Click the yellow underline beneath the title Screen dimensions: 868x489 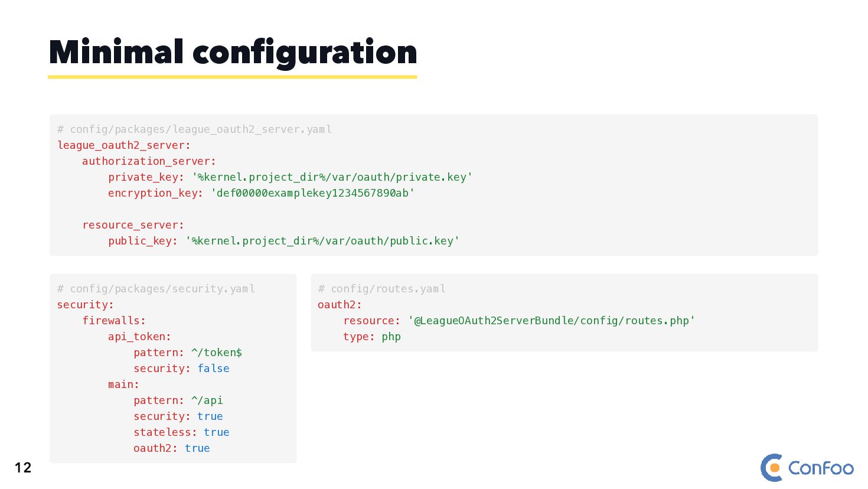point(233,77)
